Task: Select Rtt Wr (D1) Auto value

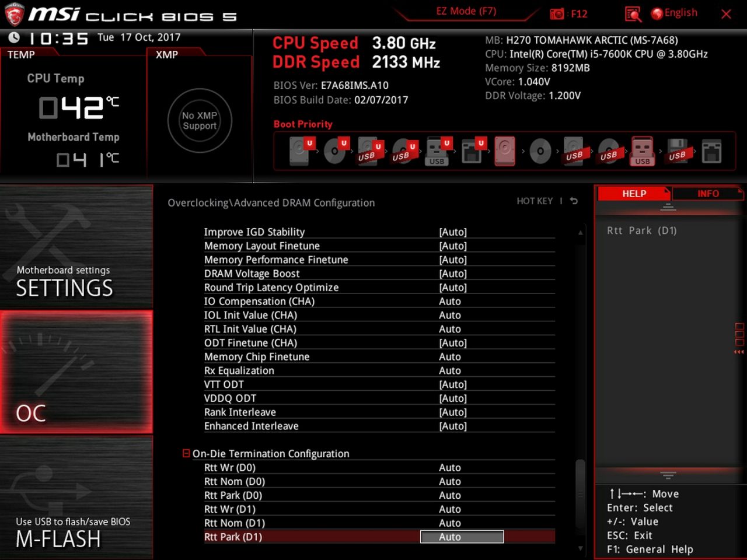Action: point(450,509)
